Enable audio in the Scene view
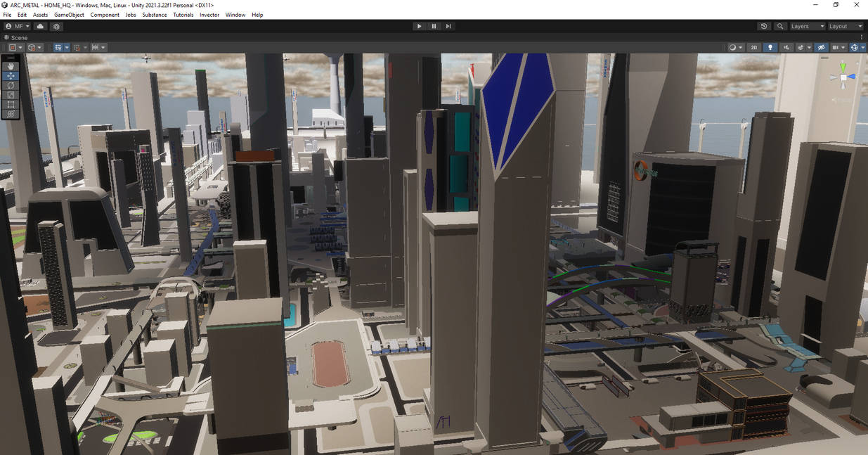The image size is (868, 455). [786, 47]
